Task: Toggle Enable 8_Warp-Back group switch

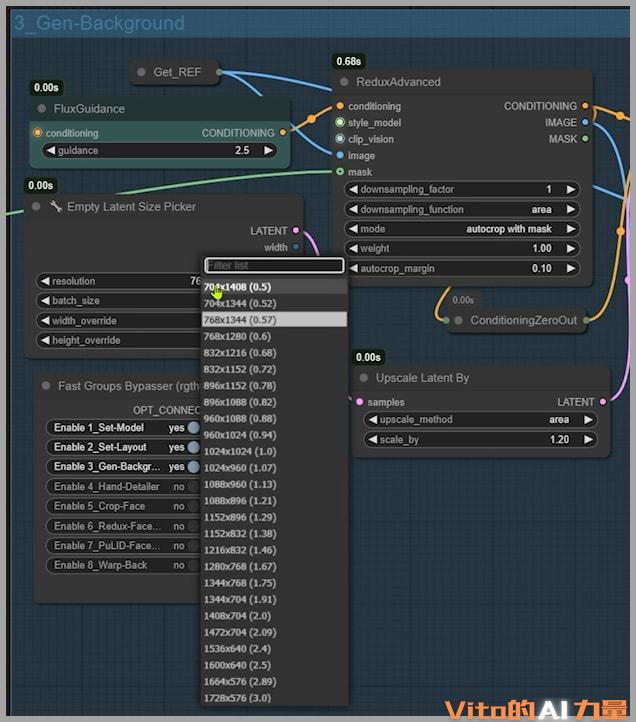Action: coord(193,565)
